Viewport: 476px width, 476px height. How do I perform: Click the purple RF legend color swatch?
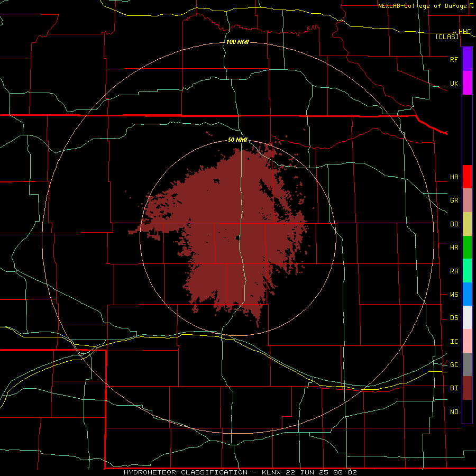(467, 59)
